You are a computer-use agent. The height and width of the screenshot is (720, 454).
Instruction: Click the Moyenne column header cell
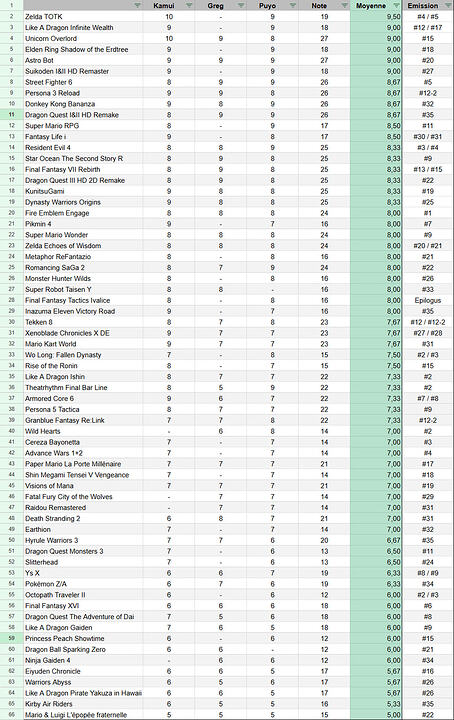click(x=376, y=6)
